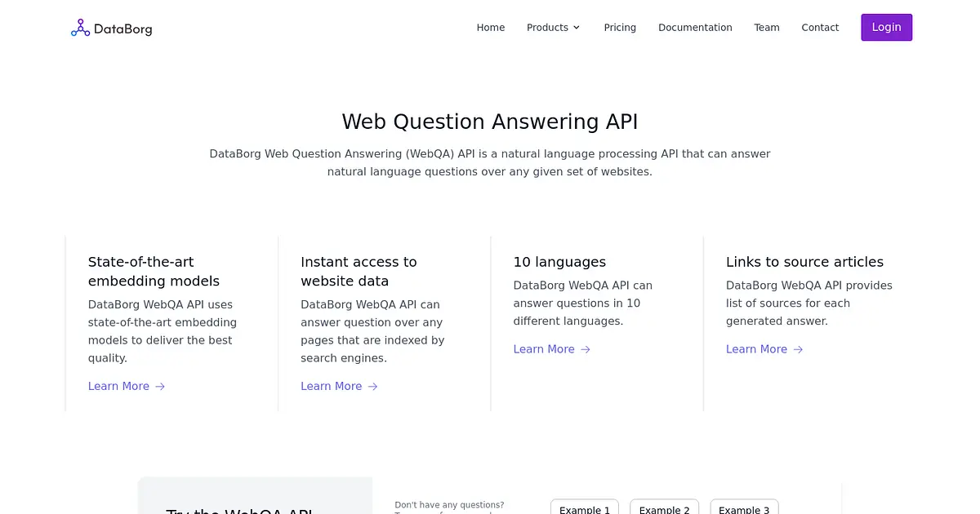Click the DataBorg logo icon
Screen dimensions: 980x514
point(80,29)
